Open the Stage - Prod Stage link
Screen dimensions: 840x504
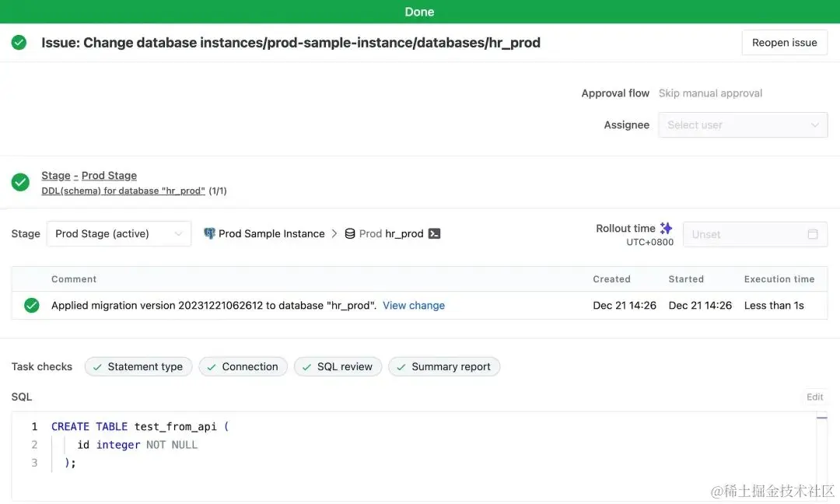(x=89, y=176)
